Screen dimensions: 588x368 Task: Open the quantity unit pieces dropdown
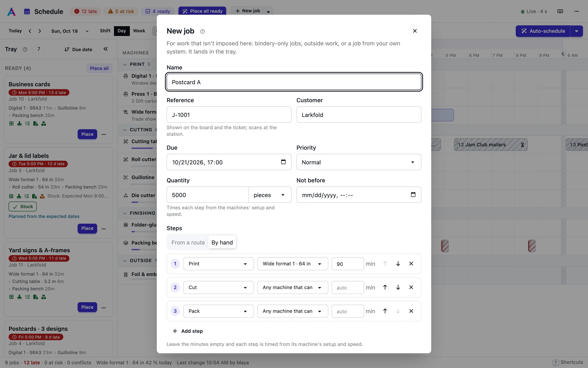pyautogui.click(x=270, y=195)
